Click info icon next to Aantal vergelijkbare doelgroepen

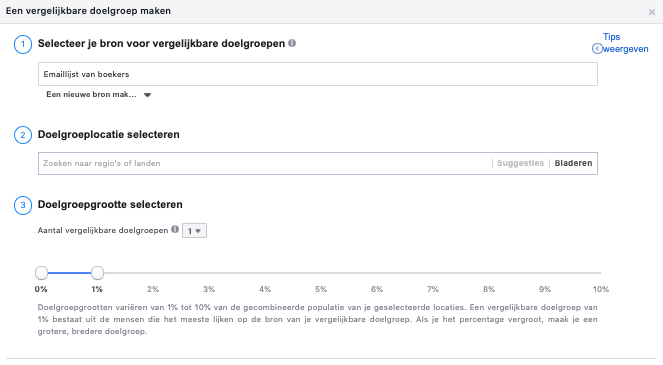tap(175, 229)
